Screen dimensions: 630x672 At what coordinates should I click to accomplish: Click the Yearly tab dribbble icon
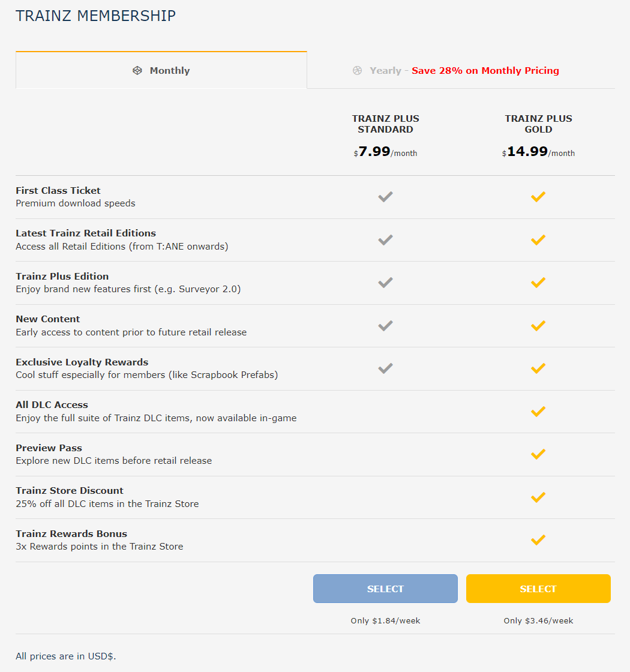[358, 71]
